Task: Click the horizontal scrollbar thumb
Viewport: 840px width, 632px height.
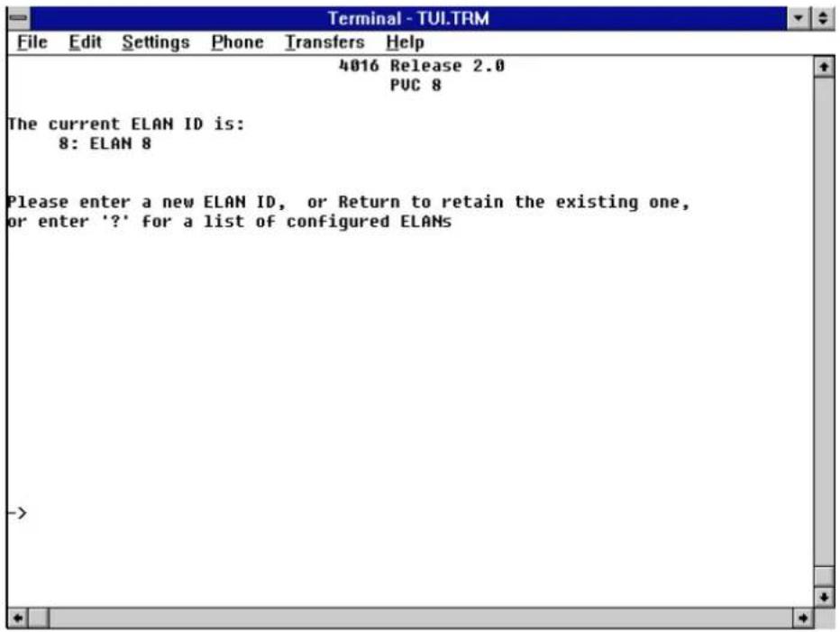Action: pyautogui.click(x=39, y=618)
